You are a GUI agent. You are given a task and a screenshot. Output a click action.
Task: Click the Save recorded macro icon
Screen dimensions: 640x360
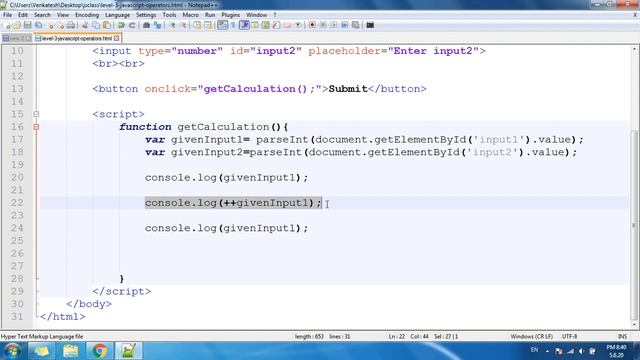click(x=356, y=25)
